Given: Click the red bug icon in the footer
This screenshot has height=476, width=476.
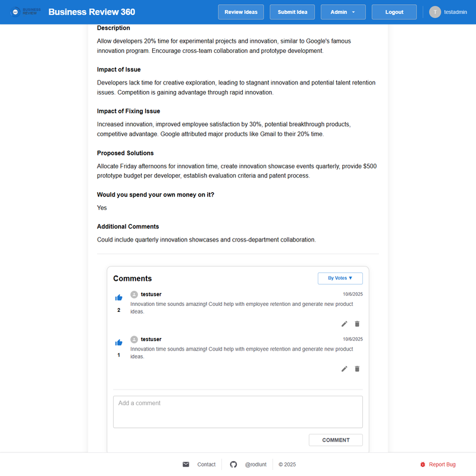Looking at the screenshot, I should pyautogui.click(x=422, y=465).
